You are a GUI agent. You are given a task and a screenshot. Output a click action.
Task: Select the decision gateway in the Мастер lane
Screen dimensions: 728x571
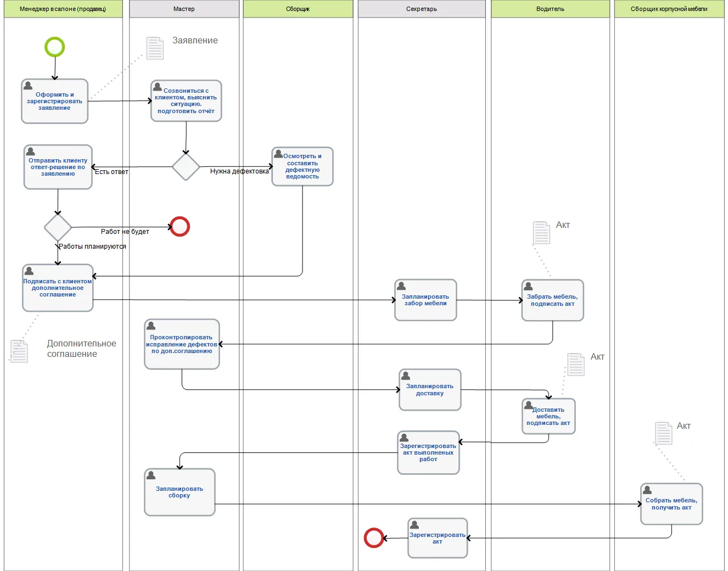point(186,167)
